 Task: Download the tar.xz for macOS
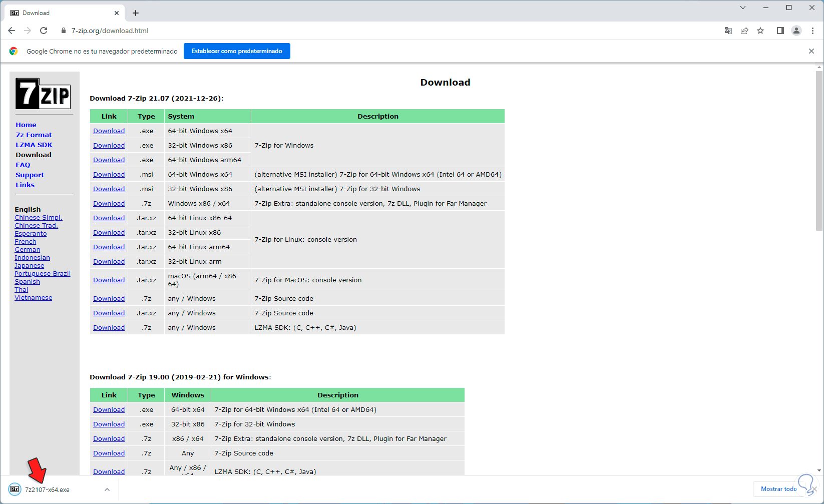(x=109, y=280)
